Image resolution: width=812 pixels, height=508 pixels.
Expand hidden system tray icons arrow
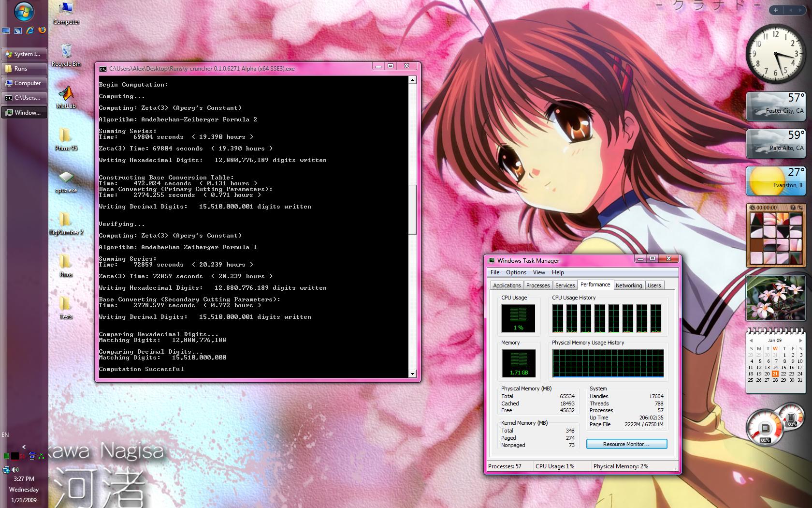tap(24, 447)
